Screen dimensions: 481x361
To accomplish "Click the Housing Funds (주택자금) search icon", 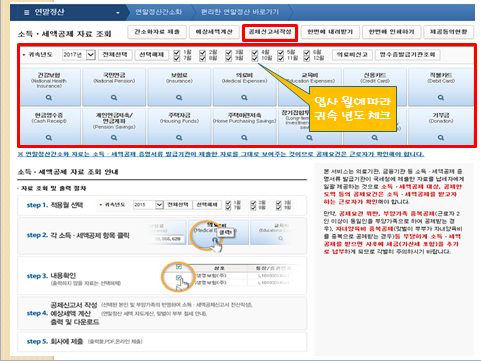I will (x=179, y=138).
